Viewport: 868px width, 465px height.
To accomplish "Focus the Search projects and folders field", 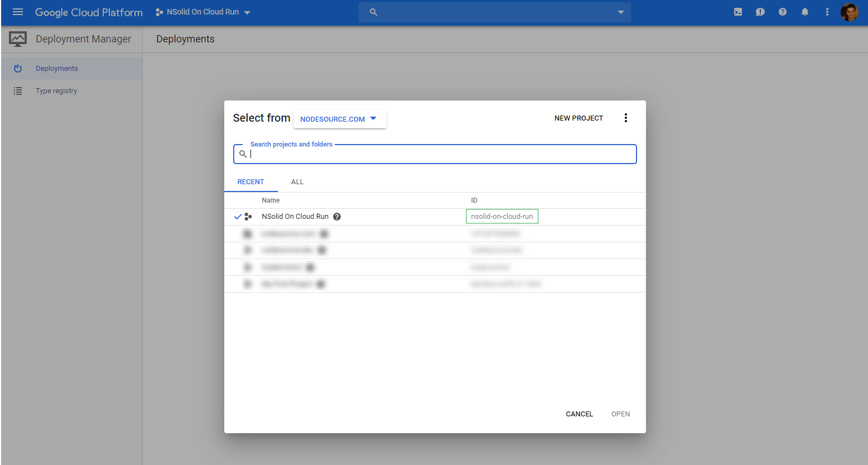I will (435, 154).
